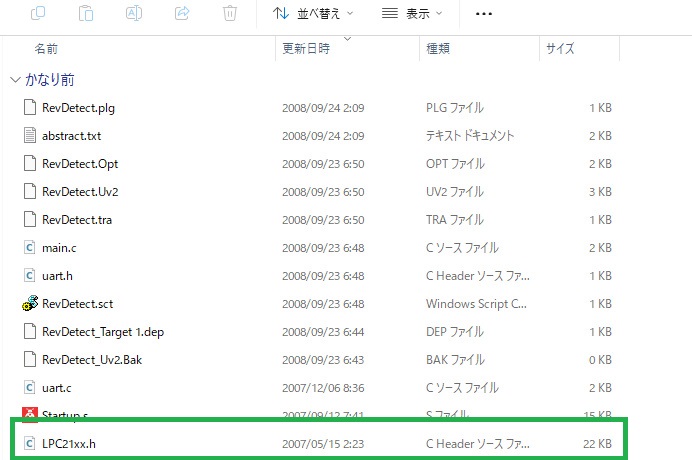This screenshot has width=692, height=460.
Task: Click the main.c file icon
Action: pos(29,248)
